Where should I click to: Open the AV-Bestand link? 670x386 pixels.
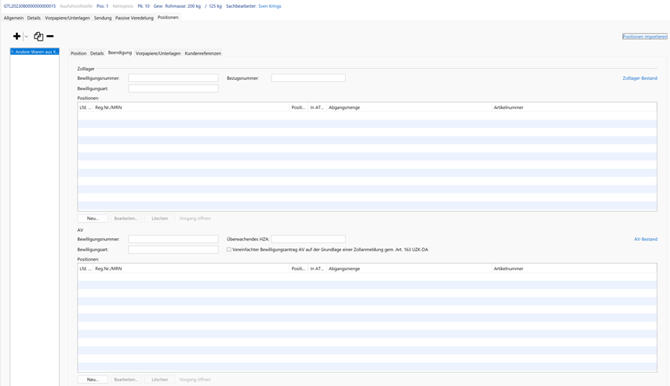[x=646, y=239]
